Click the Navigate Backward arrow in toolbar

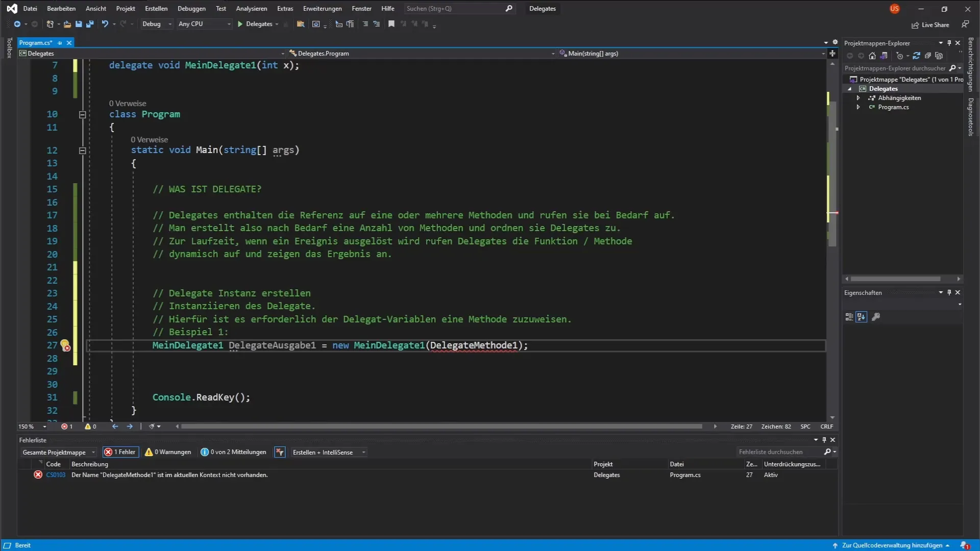[x=17, y=24]
